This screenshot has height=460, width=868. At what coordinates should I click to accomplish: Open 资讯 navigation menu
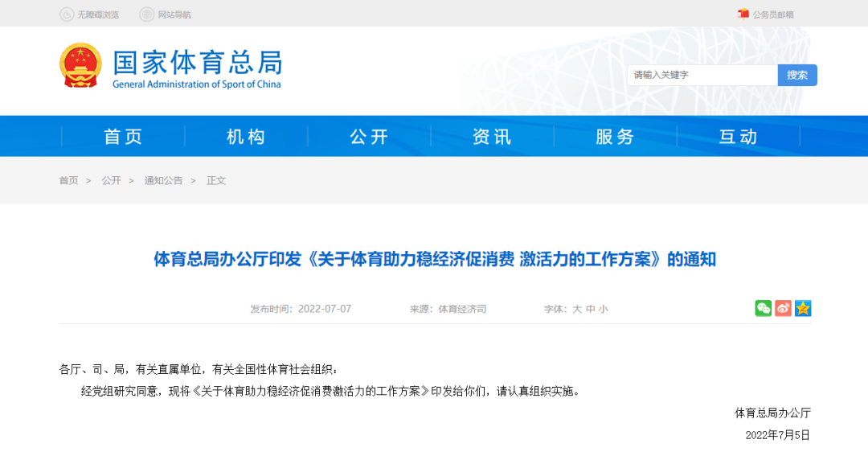click(492, 137)
